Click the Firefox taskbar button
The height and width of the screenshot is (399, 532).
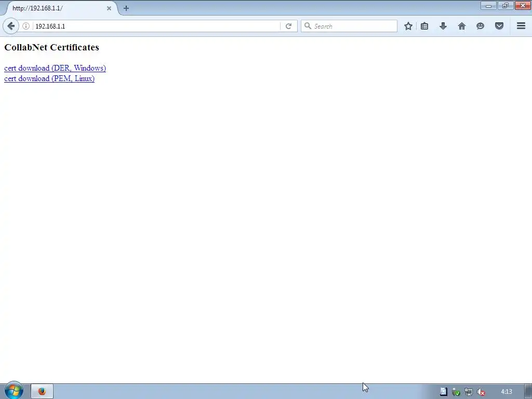coord(42,392)
